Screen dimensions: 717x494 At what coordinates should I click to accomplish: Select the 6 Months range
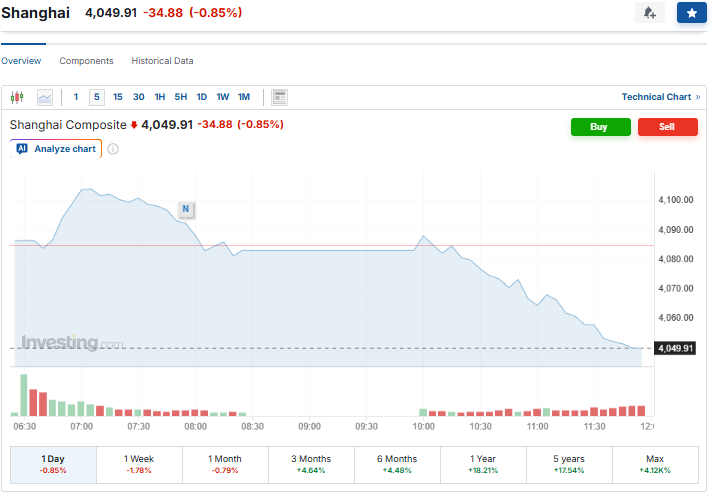click(397, 465)
